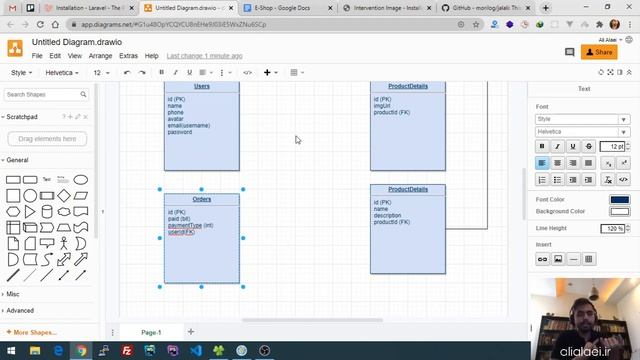Toggle underline in the Text panel
640x360 pixels.
(573, 146)
